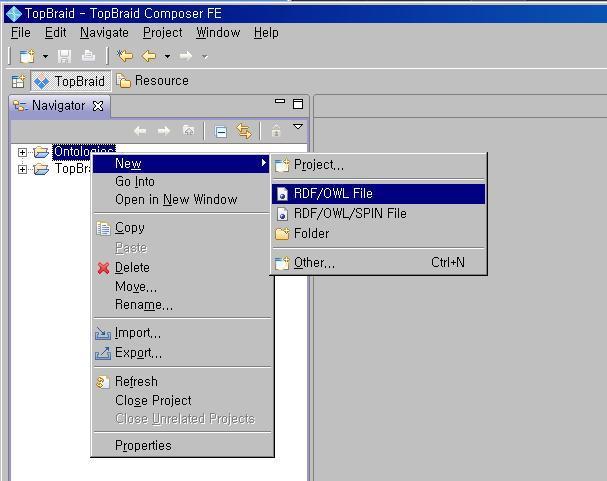Screen dimensions: 607x481
Task: Switch to the TopBraid perspective
Action: pyautogui.click(x=70, y=81)
